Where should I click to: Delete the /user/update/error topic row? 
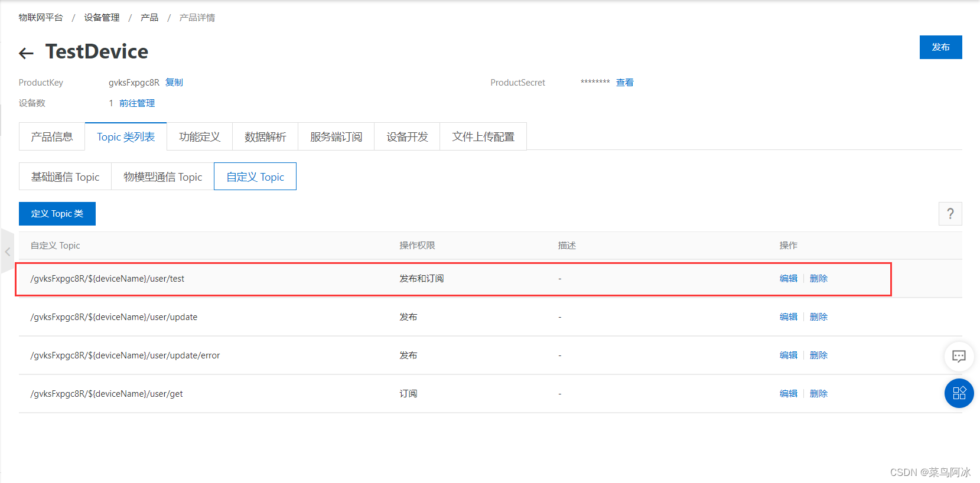(819, 355)
